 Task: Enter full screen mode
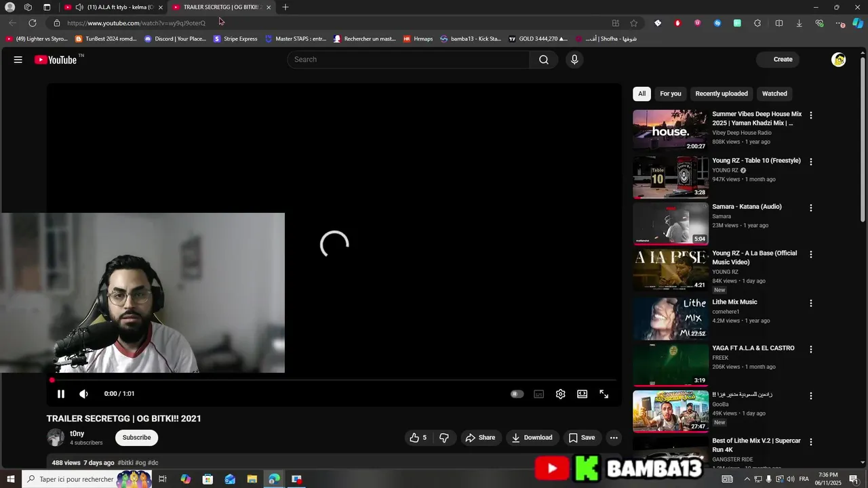click(x=604, y=394)
